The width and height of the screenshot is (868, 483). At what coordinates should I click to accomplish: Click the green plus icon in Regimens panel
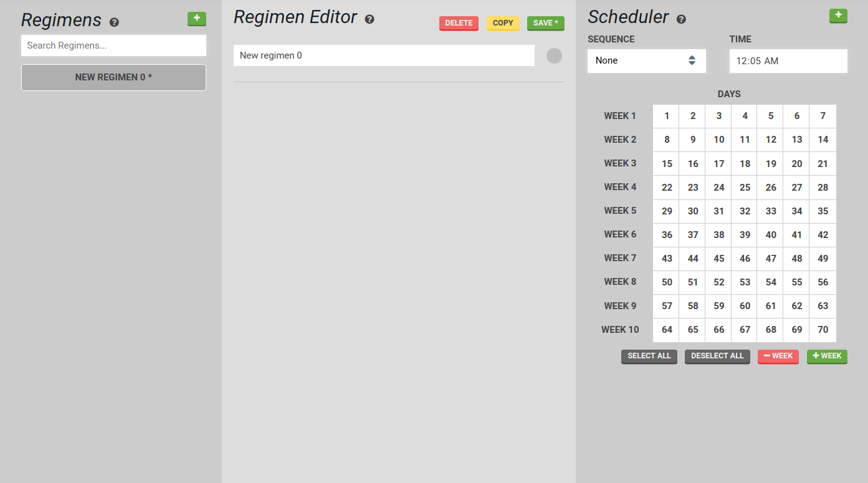click(x=196, y=19)
